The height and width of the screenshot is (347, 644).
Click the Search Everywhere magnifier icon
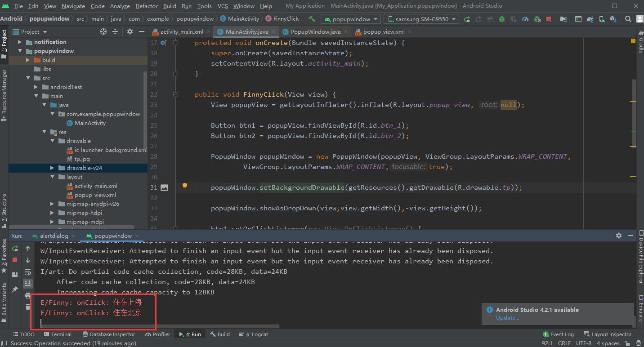click(x=628, y=19)
